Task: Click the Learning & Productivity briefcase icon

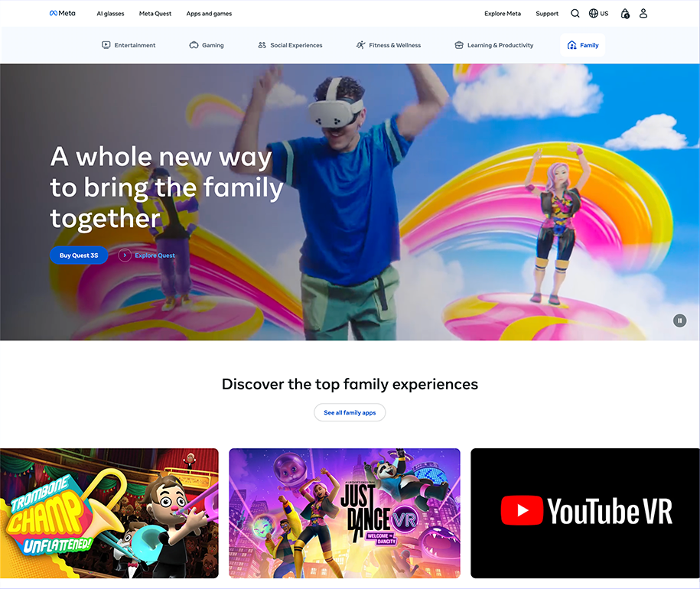Action: (x=459, y=45)
